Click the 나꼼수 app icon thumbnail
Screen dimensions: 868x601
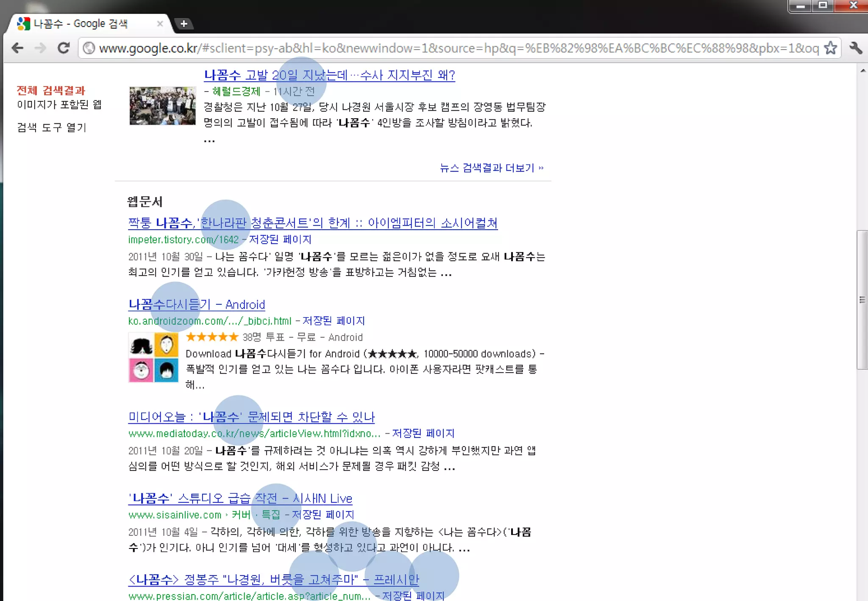[x=153, y=357]
